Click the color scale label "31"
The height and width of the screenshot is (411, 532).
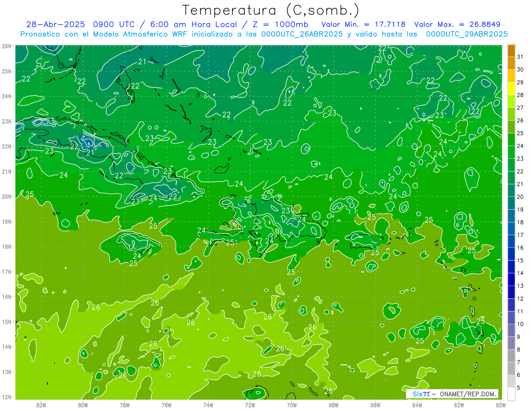pos(520,57)
